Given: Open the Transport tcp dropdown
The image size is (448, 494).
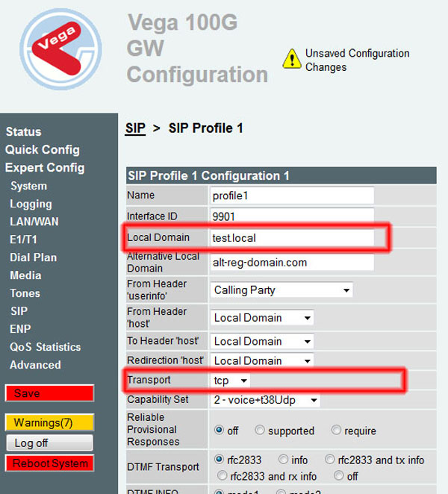Looking at the screenshot, I should click(230, 381).
